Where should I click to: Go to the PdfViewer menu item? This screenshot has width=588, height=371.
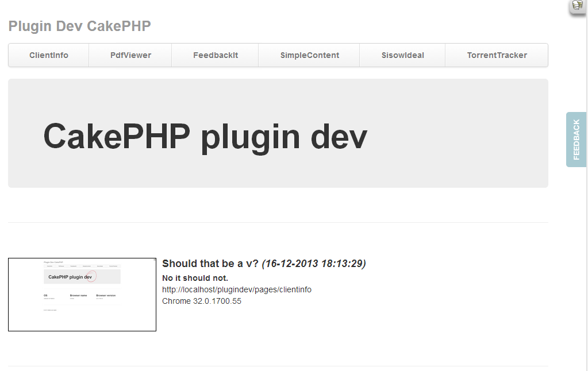[130, 55]
